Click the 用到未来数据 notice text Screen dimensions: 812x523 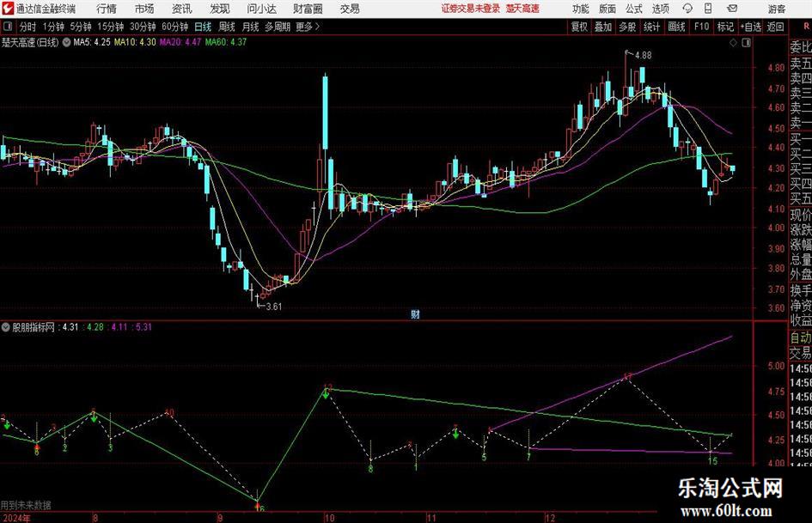click(26, 505)
